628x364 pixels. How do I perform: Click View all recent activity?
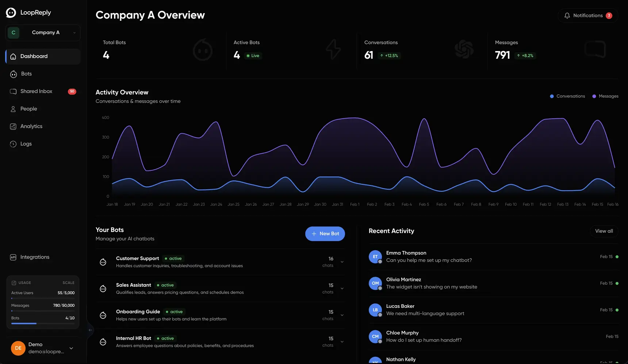click(604, 231)
